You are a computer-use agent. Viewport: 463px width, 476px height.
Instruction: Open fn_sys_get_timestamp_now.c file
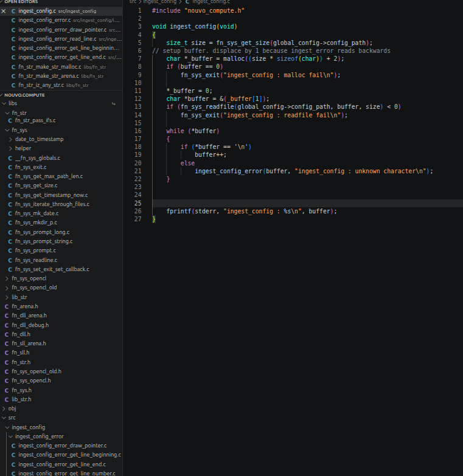tap(51, 195)
